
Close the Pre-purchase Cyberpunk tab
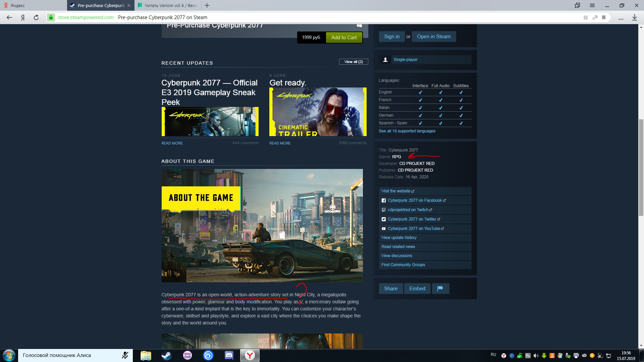[x=129, y=5]
